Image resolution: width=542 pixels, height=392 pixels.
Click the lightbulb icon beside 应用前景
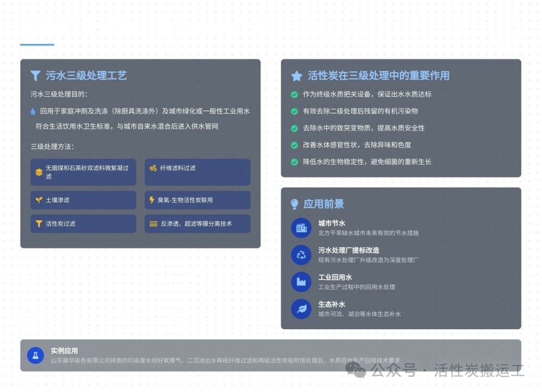click(294, 204)
